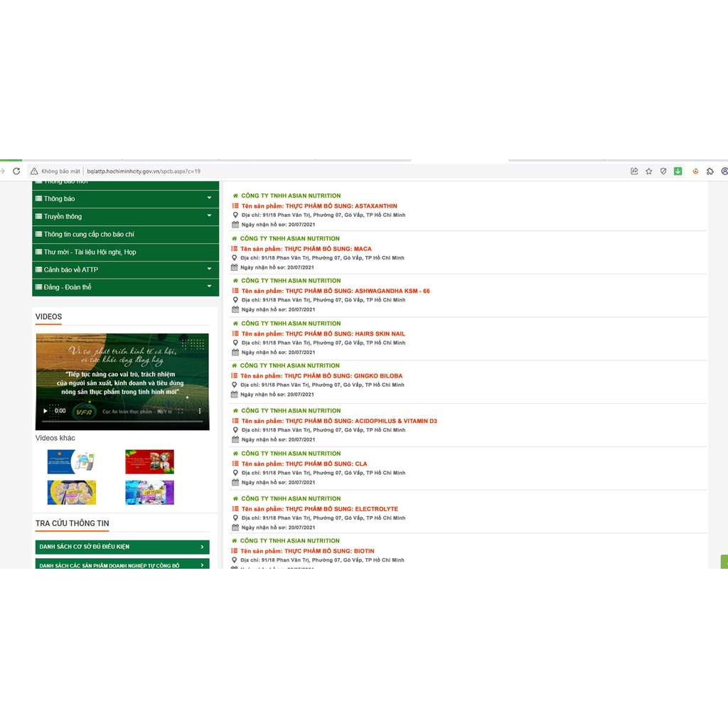Open the yellow food video thumbnail
Viewport: 728px width, 728px height.
click(72, 493)
